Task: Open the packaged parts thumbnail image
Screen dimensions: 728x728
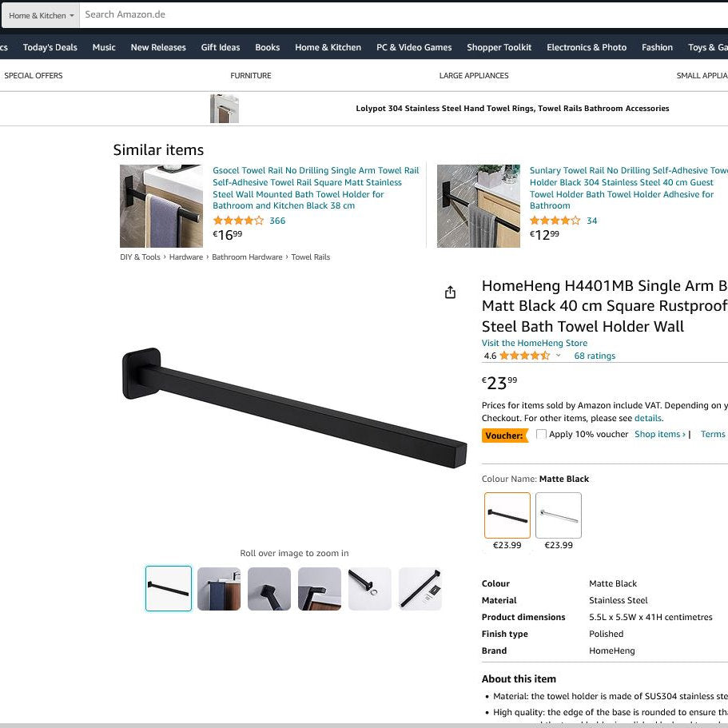Action: (x=420, y=588)
